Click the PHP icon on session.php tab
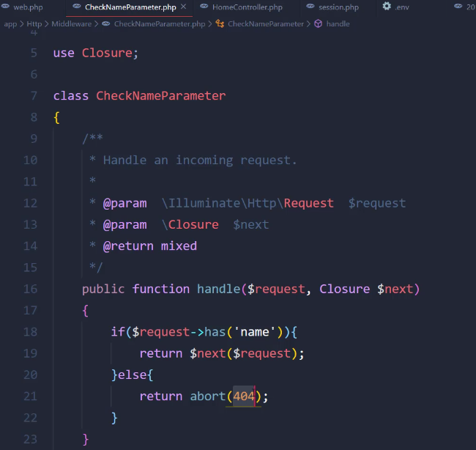 click(x=310, y=7)
